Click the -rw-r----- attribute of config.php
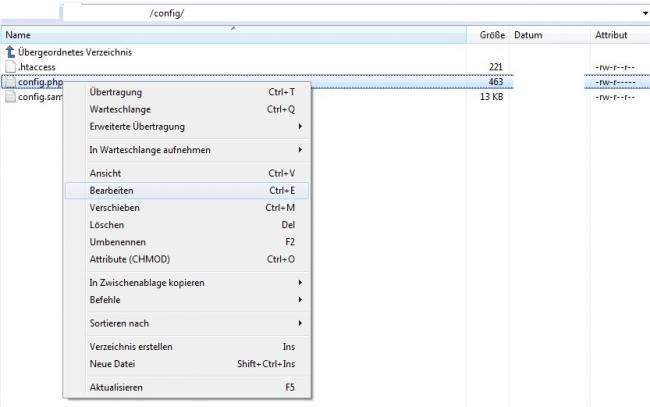This screenshot has width=650, height=407. pos(615,82)
